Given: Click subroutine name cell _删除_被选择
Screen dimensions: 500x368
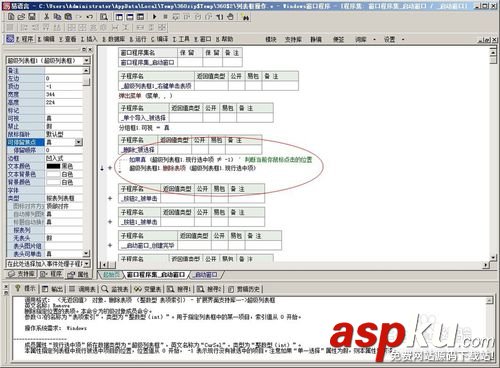Looking at the screenshot, I should click(x=138, y=150).
